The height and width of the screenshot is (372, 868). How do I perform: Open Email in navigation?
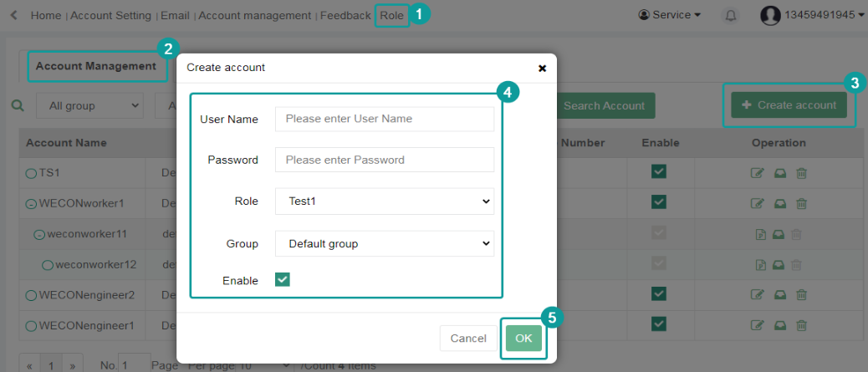click(175, 16)
